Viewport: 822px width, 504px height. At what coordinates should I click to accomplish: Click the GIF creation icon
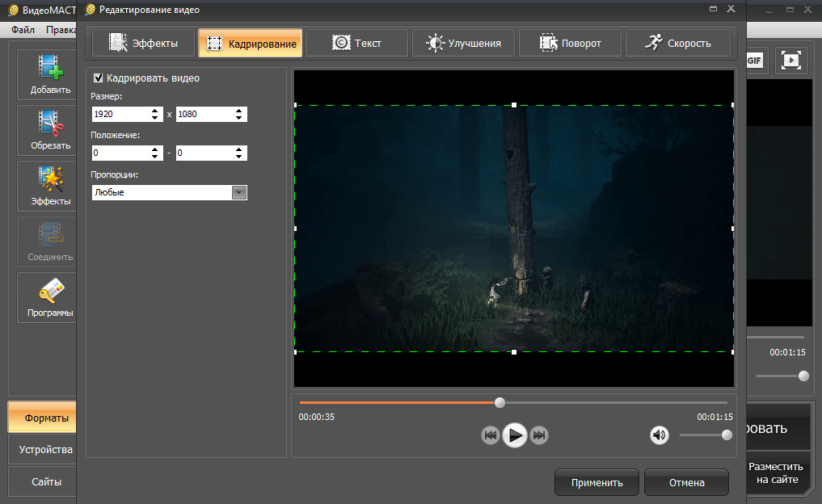tap(754, 61)
